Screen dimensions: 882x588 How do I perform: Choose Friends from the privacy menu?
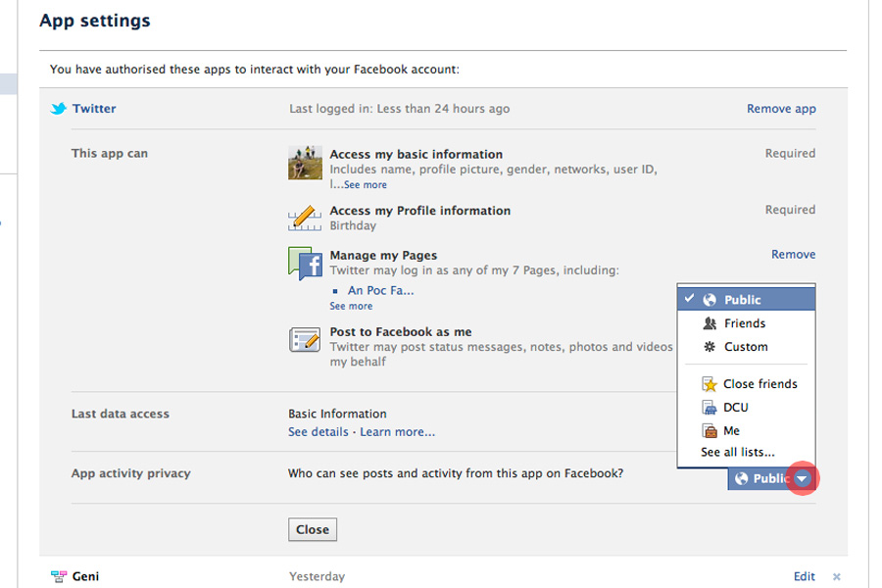pos(744,323)
